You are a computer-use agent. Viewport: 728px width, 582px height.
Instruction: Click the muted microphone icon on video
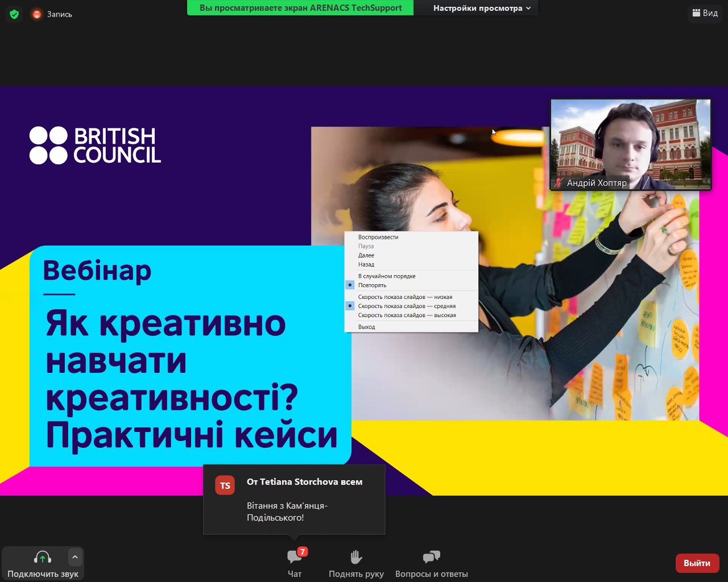[x=559, y=182]
